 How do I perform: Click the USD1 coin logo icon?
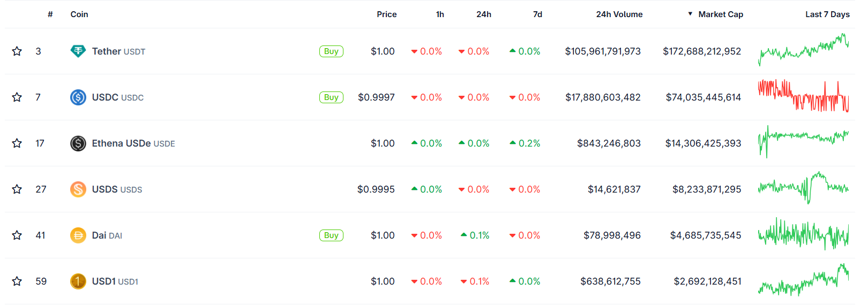point(78,281)
